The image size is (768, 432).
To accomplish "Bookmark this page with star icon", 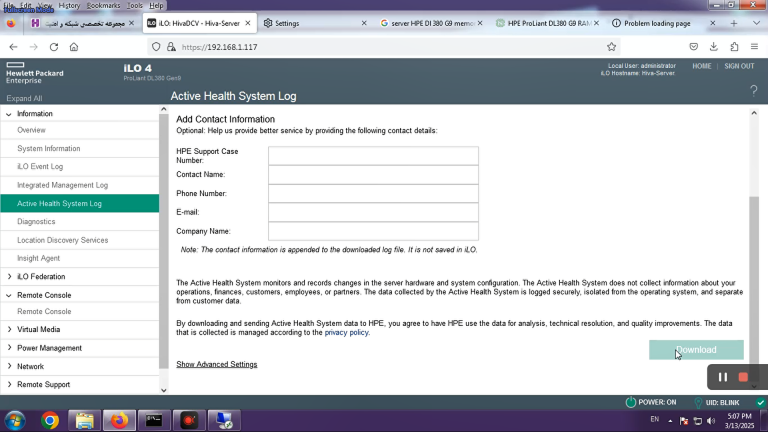I will click(x=611, y=47).
